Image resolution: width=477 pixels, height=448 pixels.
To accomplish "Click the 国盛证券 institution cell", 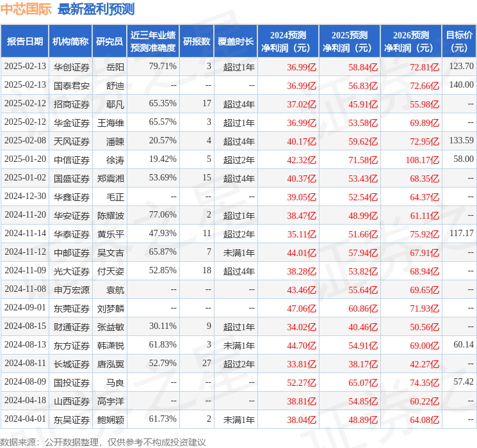I will tap(72, 179).
